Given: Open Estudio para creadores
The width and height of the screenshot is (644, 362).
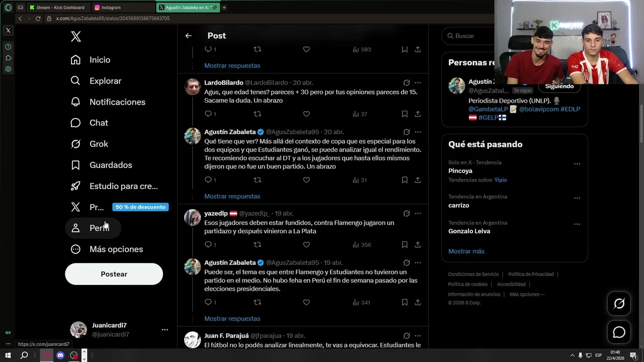Looking at the screenshot, I should (x=114, y=186).
